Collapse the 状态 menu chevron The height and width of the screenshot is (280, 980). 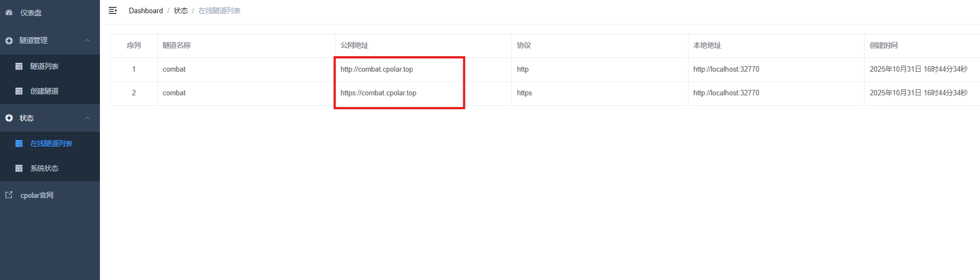tap(87, 119)
